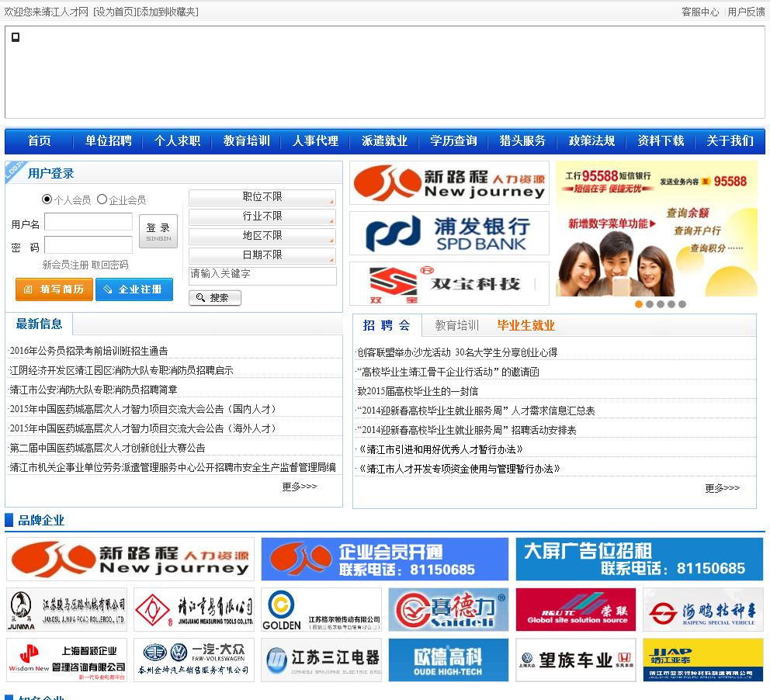Viewport: 770px width, 700px height.
Task: Click the 密码 input field
Action: pyautogui.click(x=88, y=245)
